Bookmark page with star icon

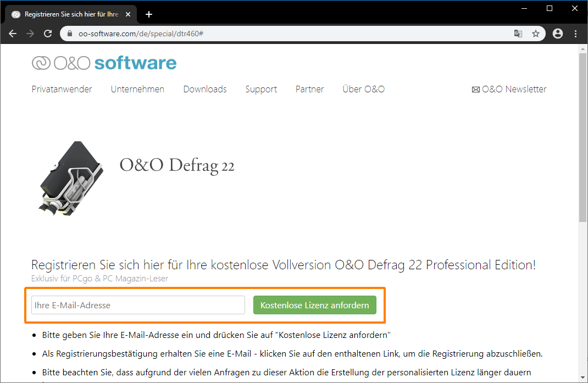tap(536, 34)
